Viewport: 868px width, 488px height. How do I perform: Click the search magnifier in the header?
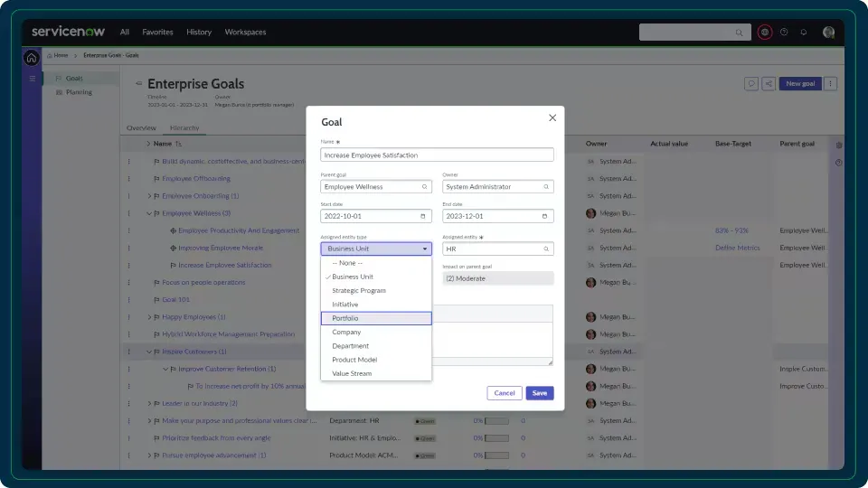point(739,33)
